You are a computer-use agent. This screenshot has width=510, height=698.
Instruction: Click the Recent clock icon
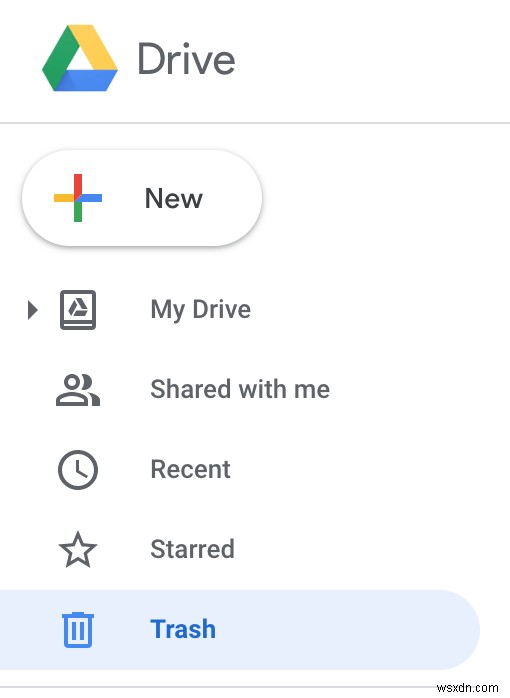78,470
